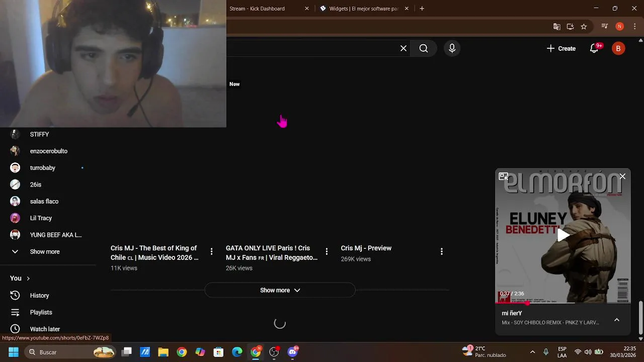Open the volume control in system tray
This screenshot has width=644, height=362.
(588, 352)
